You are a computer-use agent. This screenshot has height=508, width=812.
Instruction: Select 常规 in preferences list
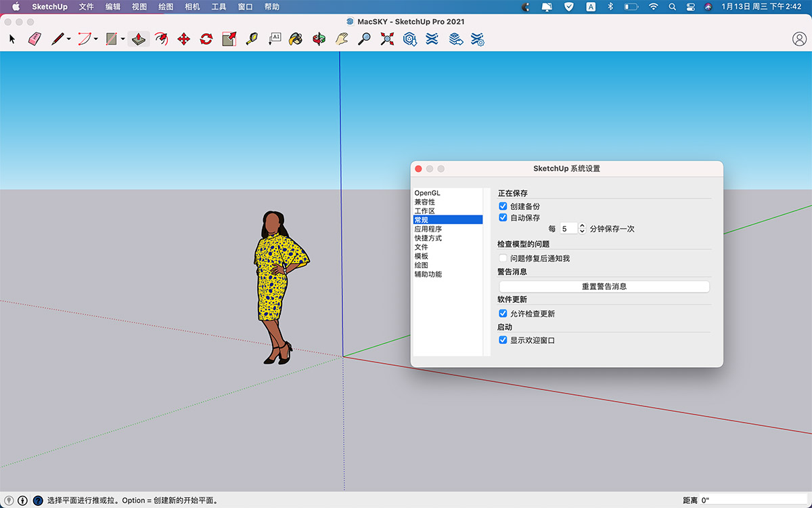tap(448, 219)
